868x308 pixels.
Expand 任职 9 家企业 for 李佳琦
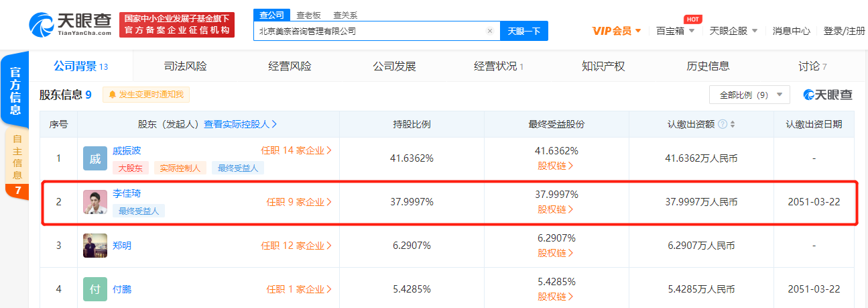(300, 201)
